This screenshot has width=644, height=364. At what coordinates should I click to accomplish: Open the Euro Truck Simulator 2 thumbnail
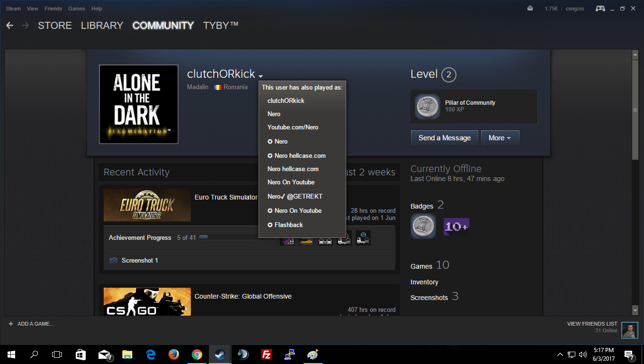click(x=147, y=205)
